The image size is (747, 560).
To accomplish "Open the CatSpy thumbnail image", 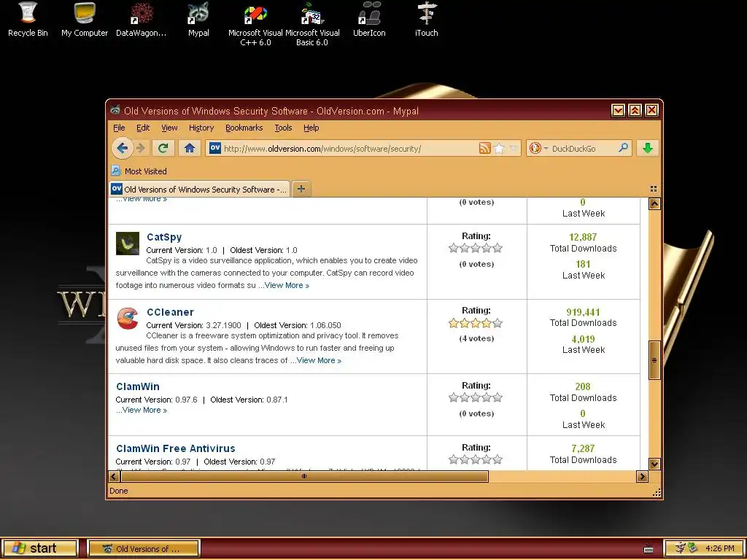I will click(x=128, y=244).
